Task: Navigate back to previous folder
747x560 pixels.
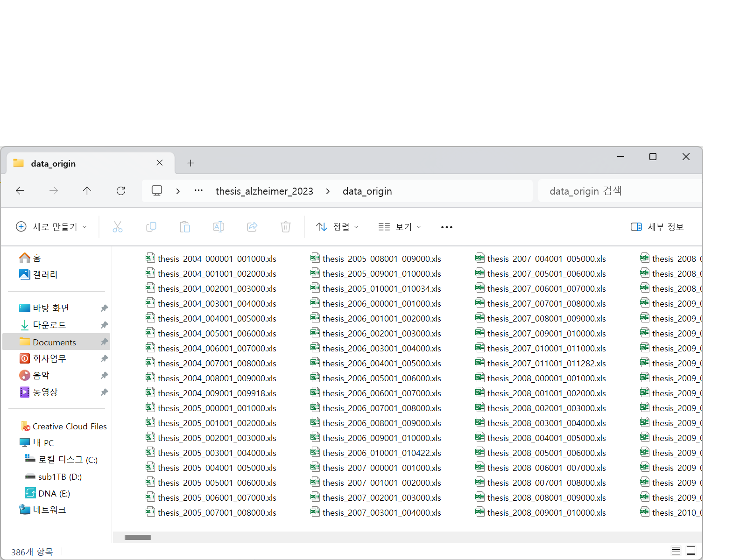Action: point(20,191)
